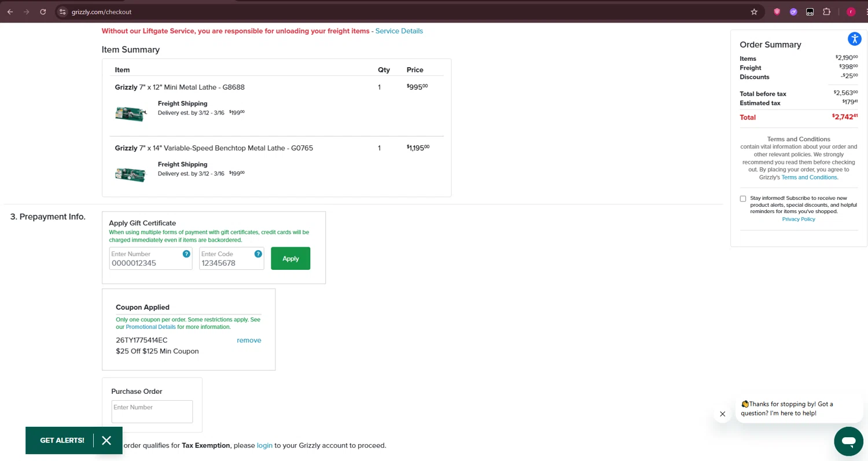Remove the applied coupon
Viewport: 868px width, 461px height.
click(249, 341)
